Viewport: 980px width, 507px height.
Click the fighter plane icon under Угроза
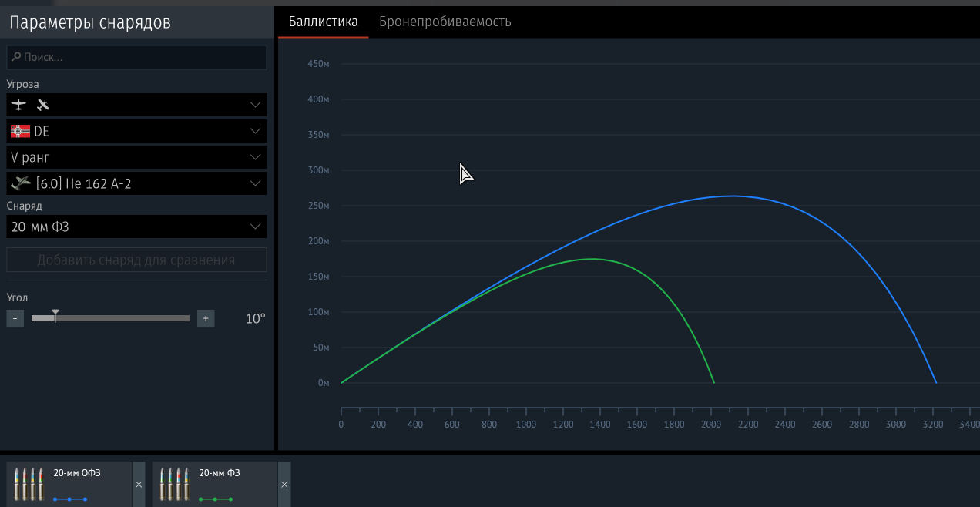tap(18, 105)
